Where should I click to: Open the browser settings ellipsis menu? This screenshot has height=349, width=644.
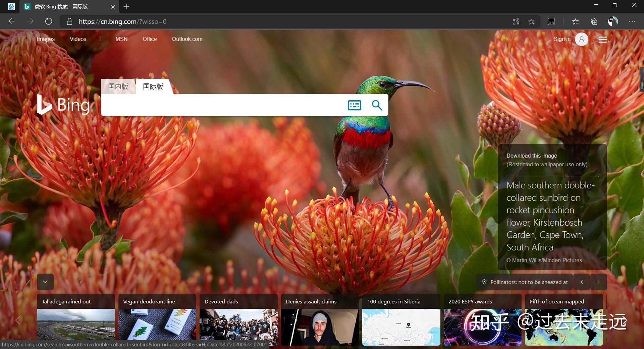click(x=632, y=21)
